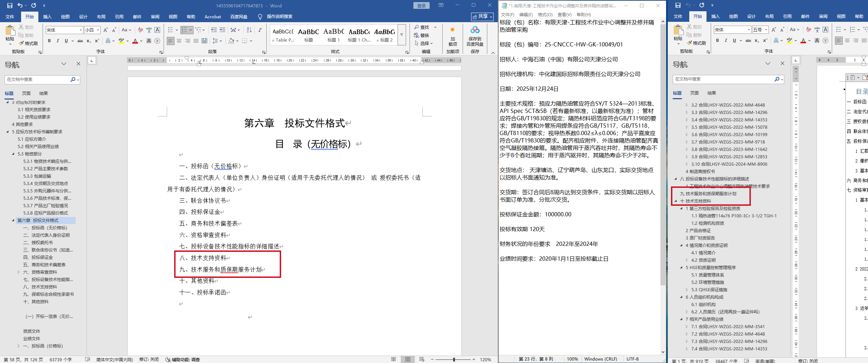This screenshot has height=363, width=868.
Task: Open the 引用 tab in left Word
Action: (119, 17)
